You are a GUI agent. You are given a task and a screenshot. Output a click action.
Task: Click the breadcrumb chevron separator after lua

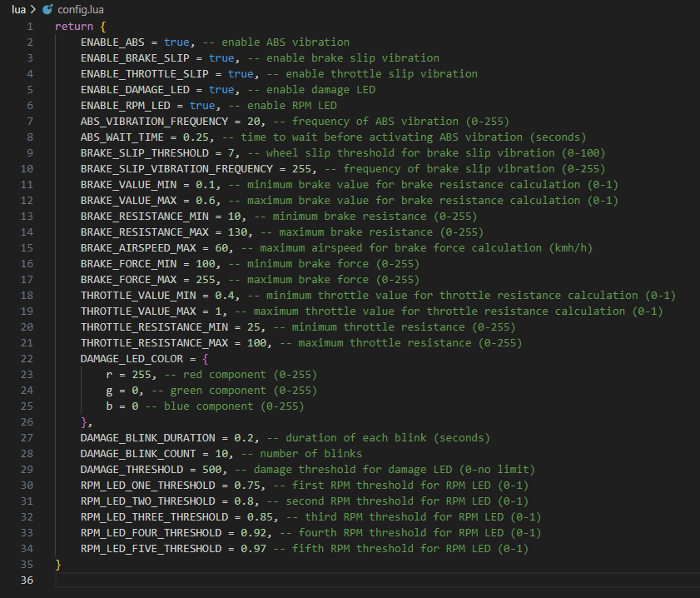33,9
